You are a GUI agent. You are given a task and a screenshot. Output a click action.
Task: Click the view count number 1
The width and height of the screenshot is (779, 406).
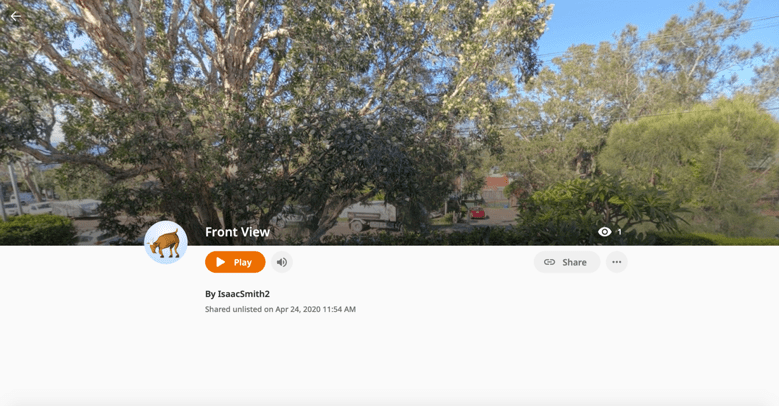[620, 232]
